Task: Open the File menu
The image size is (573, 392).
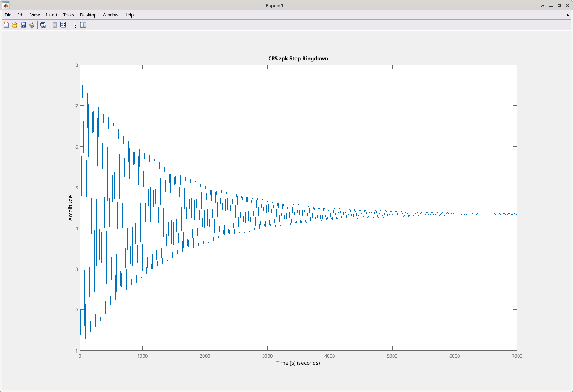Action: pos(8,15)
